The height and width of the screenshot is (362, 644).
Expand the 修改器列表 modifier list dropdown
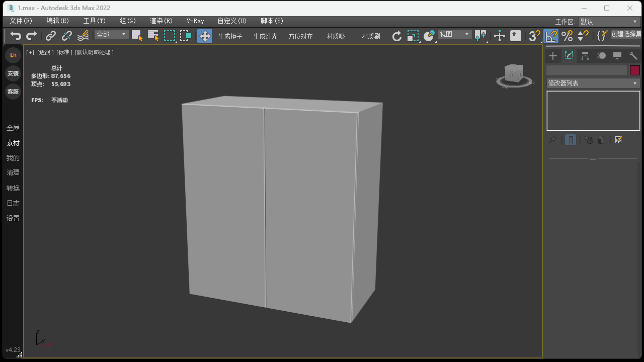[x=593, y=83]
